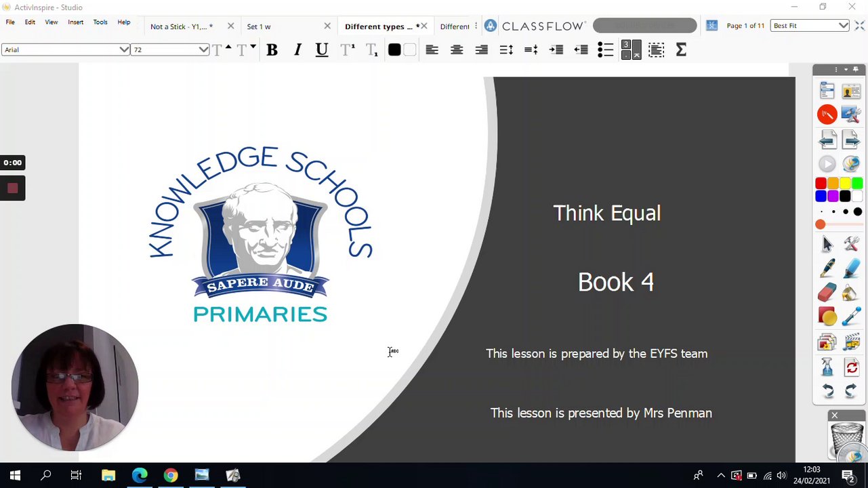Select the Connector tool

click(x=851, y=317)
